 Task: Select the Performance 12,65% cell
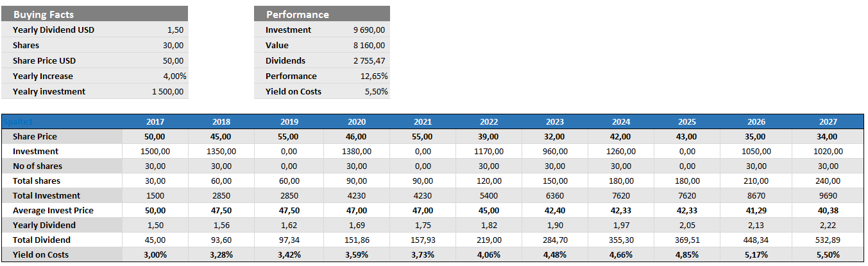tap(374, 76)
